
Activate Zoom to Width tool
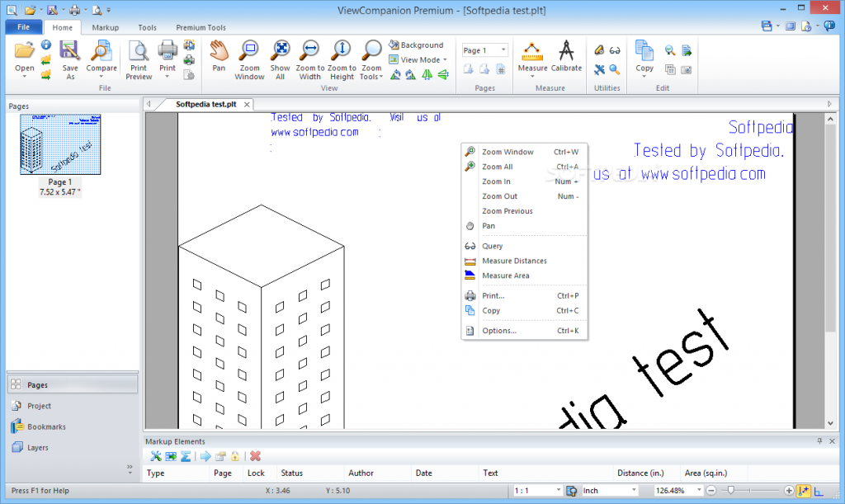click(x=310, y=59)
